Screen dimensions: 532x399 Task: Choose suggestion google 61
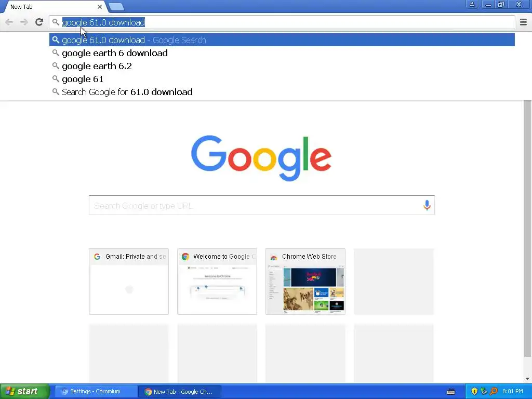[x=282, y=79]
